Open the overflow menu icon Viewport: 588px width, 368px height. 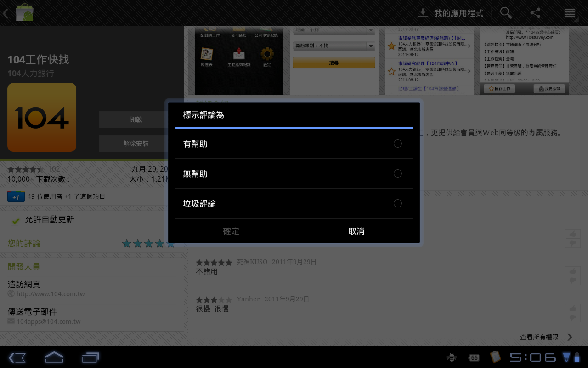click(570, 13)
